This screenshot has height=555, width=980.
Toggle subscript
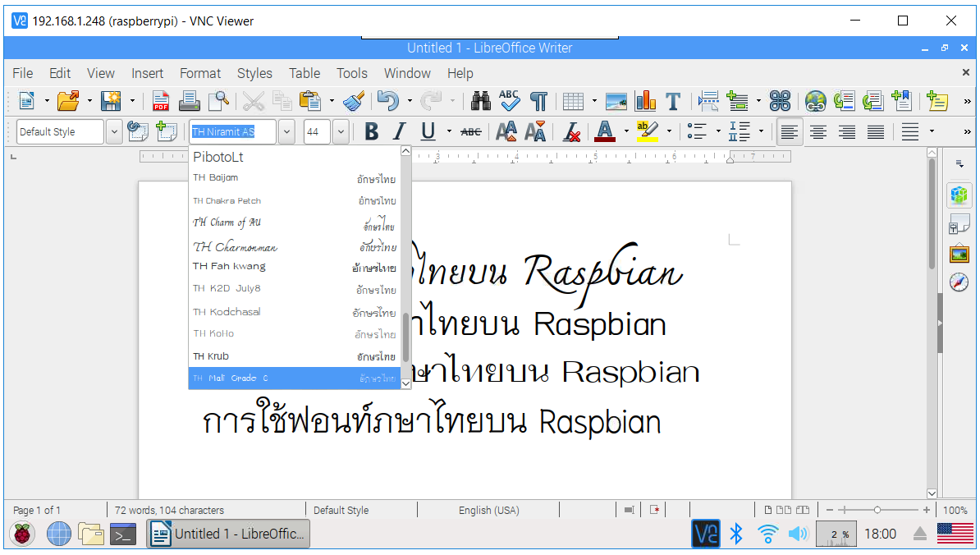click(x=536, y=131)
